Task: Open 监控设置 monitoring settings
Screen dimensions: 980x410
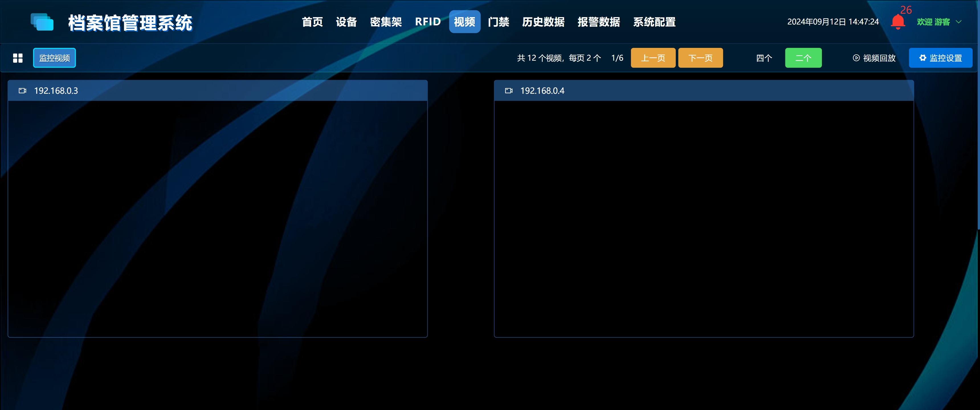Action: [x=940, y=58]
